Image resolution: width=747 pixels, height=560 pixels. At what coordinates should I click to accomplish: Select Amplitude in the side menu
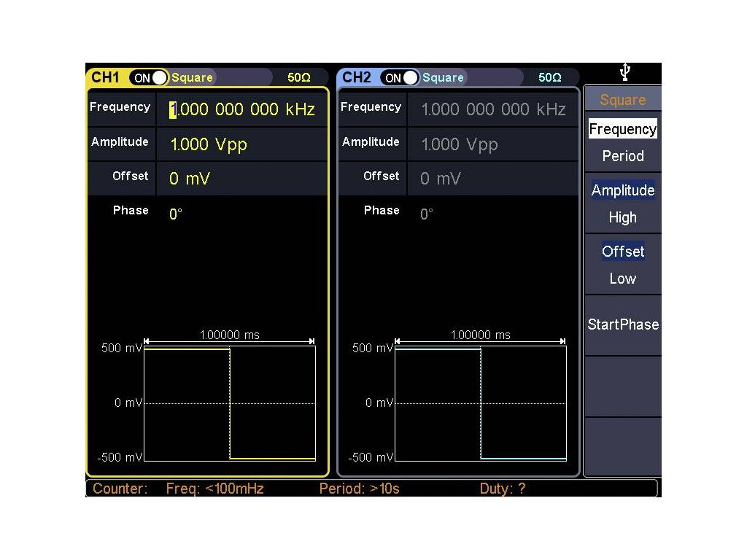[x=623, y=190]
